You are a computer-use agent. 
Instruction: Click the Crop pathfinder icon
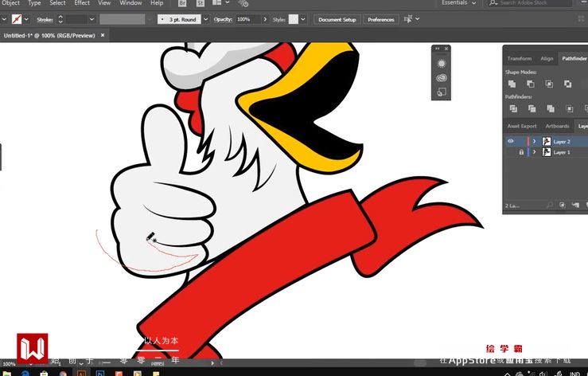[x=569, y=108]
